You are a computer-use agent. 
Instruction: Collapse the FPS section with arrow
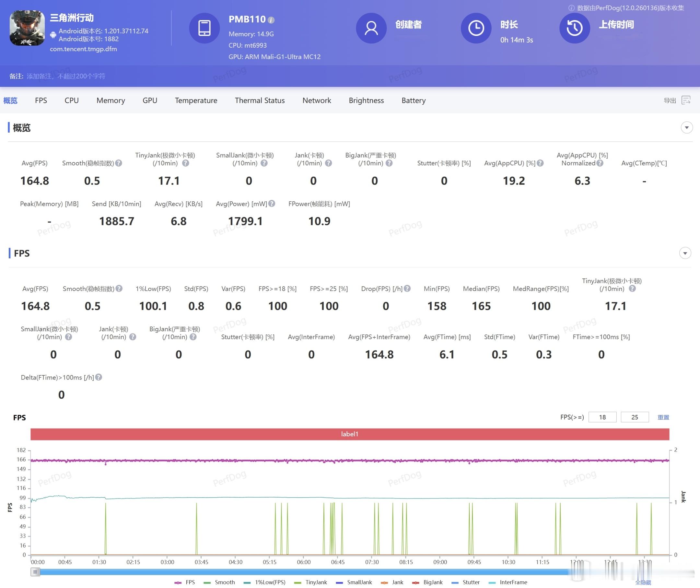point(685,253)
